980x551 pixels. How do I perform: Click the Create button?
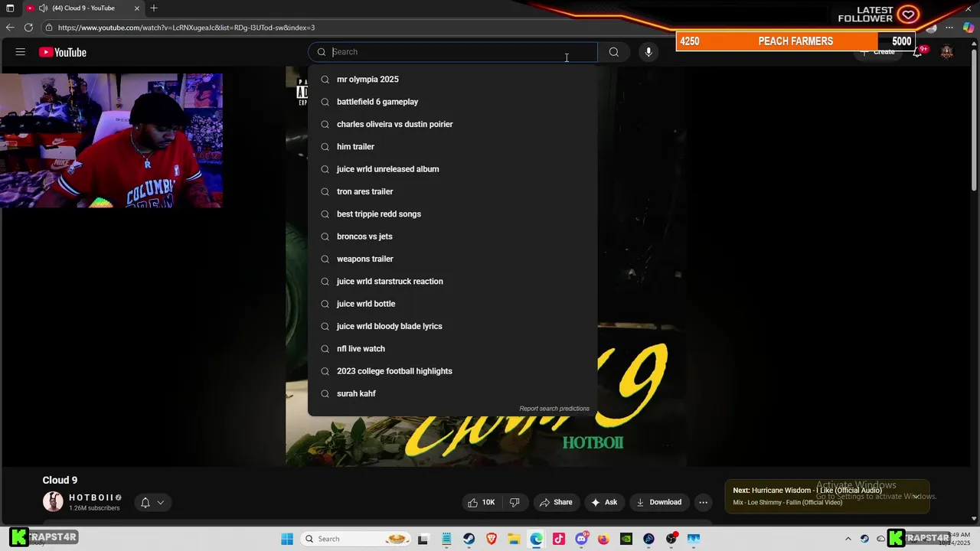(877, 52)
